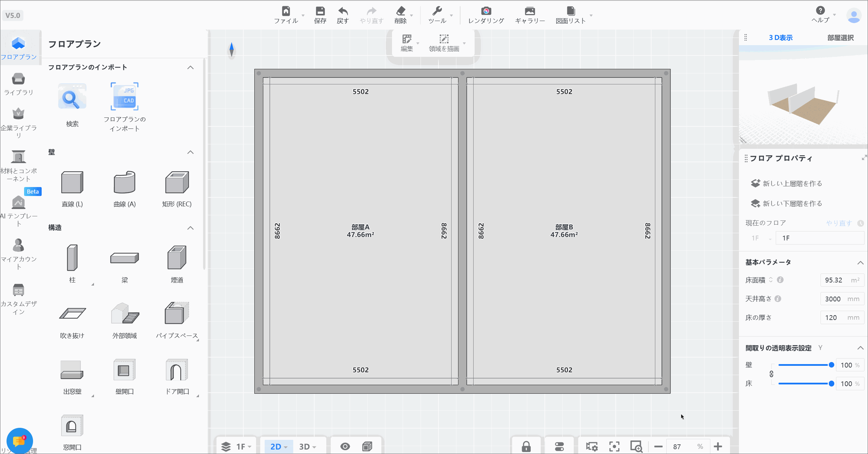
Task: Select the パイプスペース tool
Action: 177,313
